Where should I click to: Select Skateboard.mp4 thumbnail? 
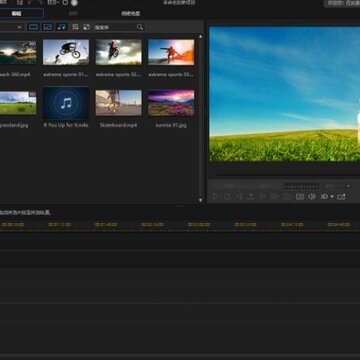click(119, 103)
